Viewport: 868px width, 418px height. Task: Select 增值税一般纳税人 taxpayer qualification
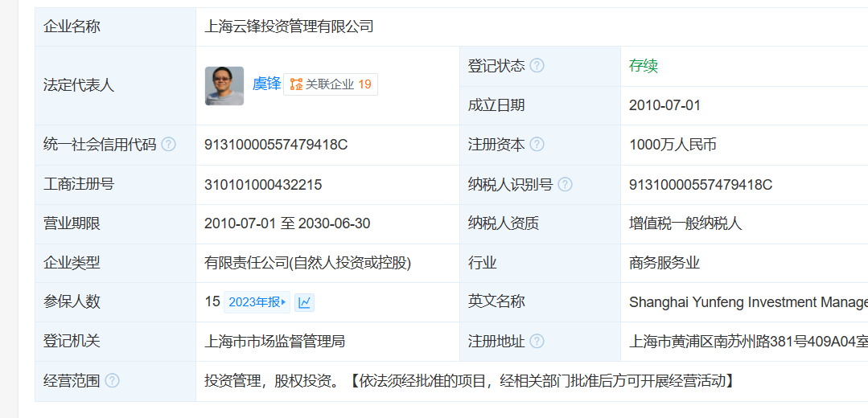click(685, 223)
